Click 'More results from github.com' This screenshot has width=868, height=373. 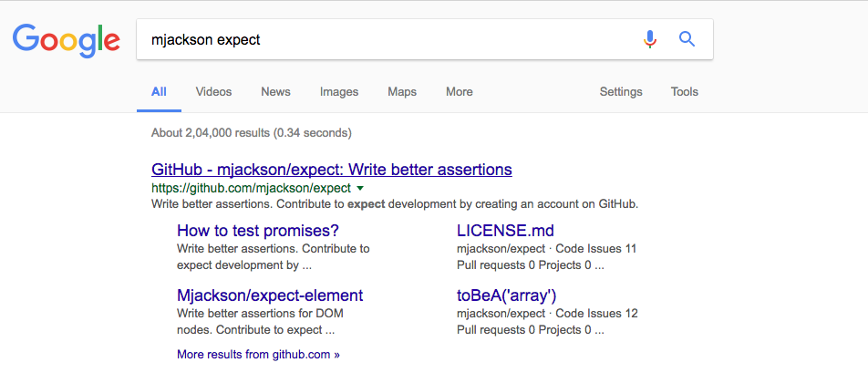(x=258, y=354)
